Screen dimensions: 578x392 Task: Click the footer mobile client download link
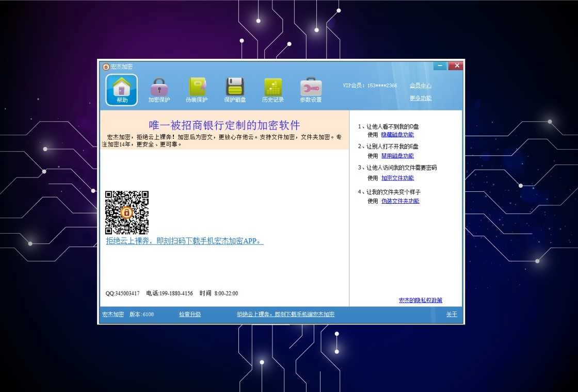pos(285,314)
